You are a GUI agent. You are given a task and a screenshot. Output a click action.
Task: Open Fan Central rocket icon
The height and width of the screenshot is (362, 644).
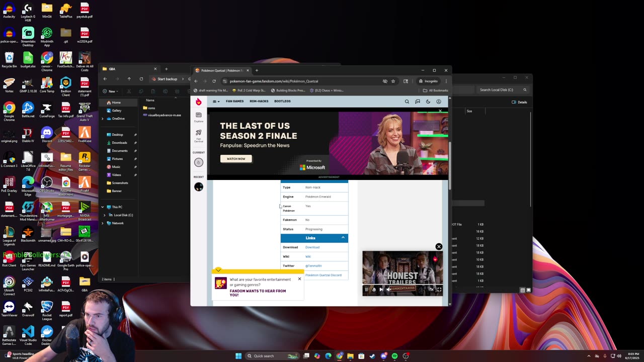(199, 135)
